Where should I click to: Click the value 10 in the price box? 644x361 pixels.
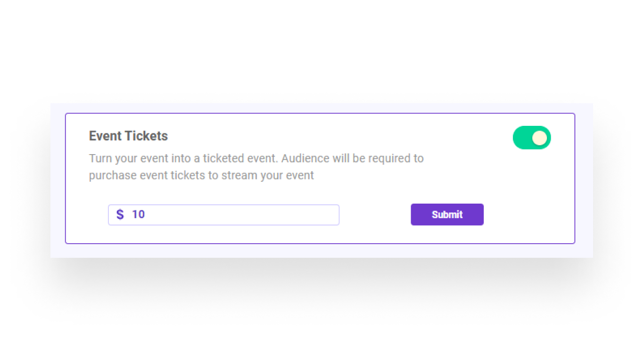(x=138, y=214)
